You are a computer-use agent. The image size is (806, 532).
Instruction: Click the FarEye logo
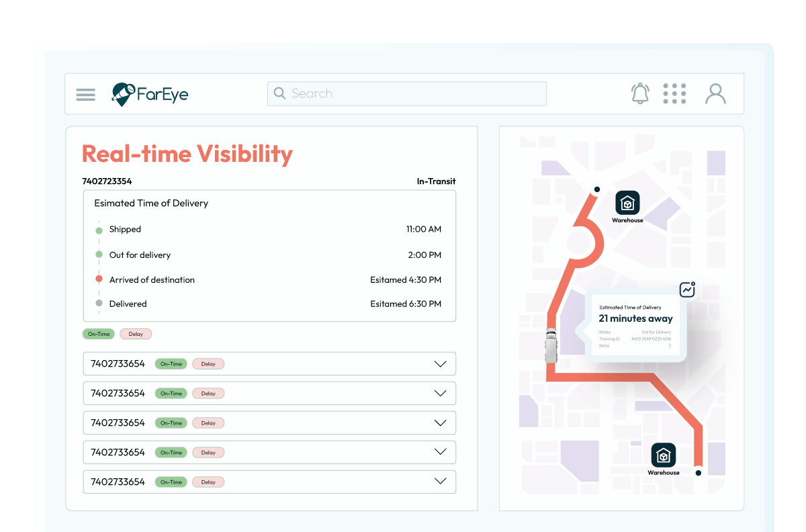pos(150,94)
